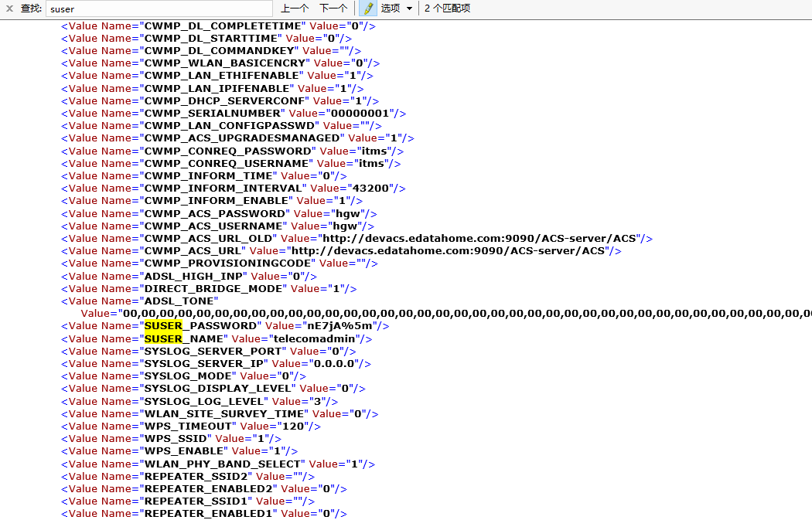The height and width of the screenshot is (520, 812).
Task: Click the CWMP_INFORM_INTERVAL value 43200
Action: [x=370, y=188]
